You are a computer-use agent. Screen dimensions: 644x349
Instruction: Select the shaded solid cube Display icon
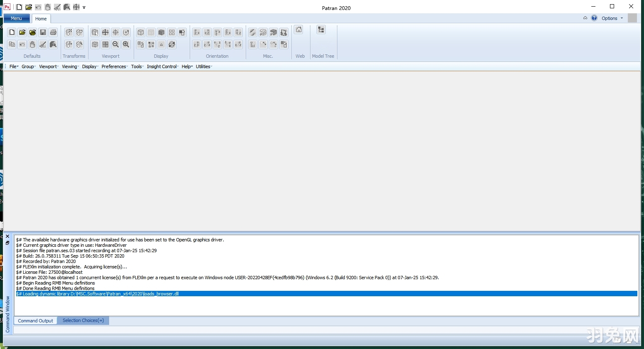(161, 32)
